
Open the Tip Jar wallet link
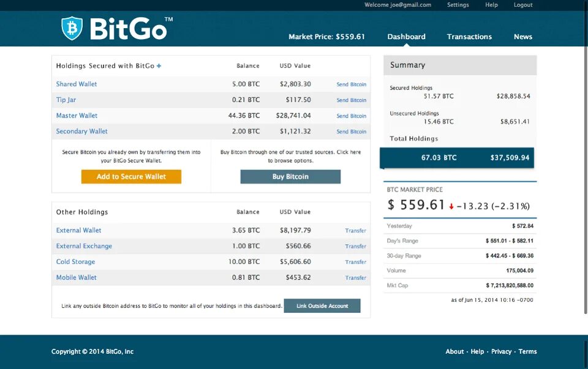[66, 100]
